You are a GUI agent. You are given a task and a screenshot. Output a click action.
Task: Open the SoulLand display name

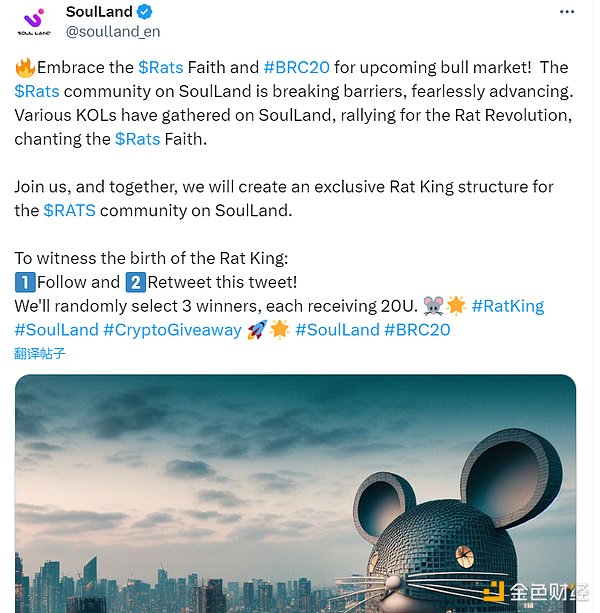coord(99,13)
